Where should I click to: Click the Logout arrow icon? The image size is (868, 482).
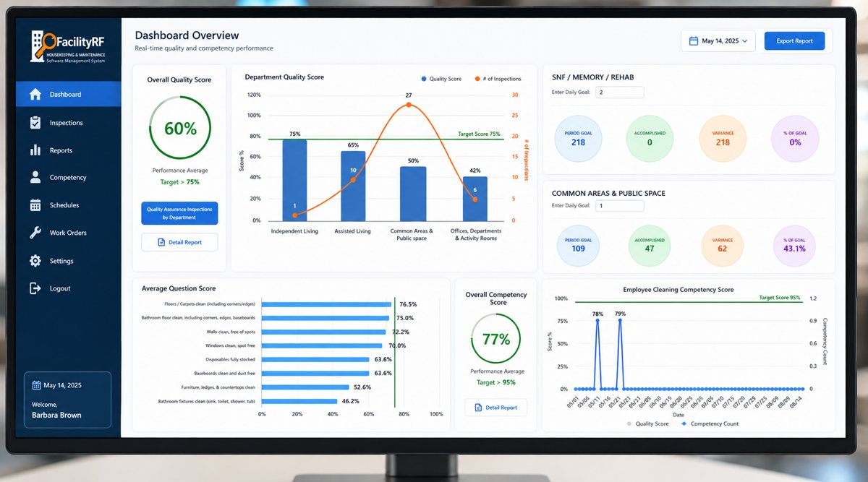click(x=35, y=288)
